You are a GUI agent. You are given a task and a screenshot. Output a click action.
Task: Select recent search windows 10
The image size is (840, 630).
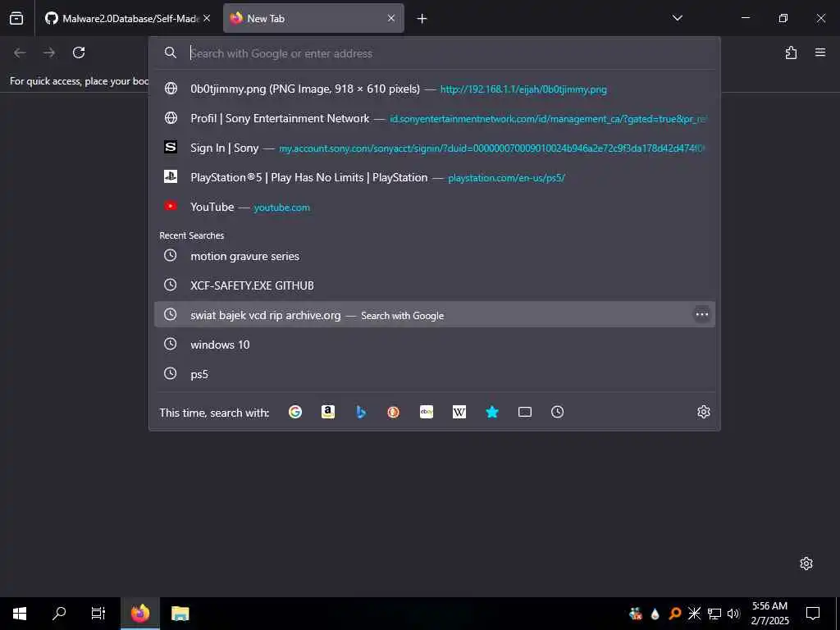pyautogui.click(x=435, y=345)
